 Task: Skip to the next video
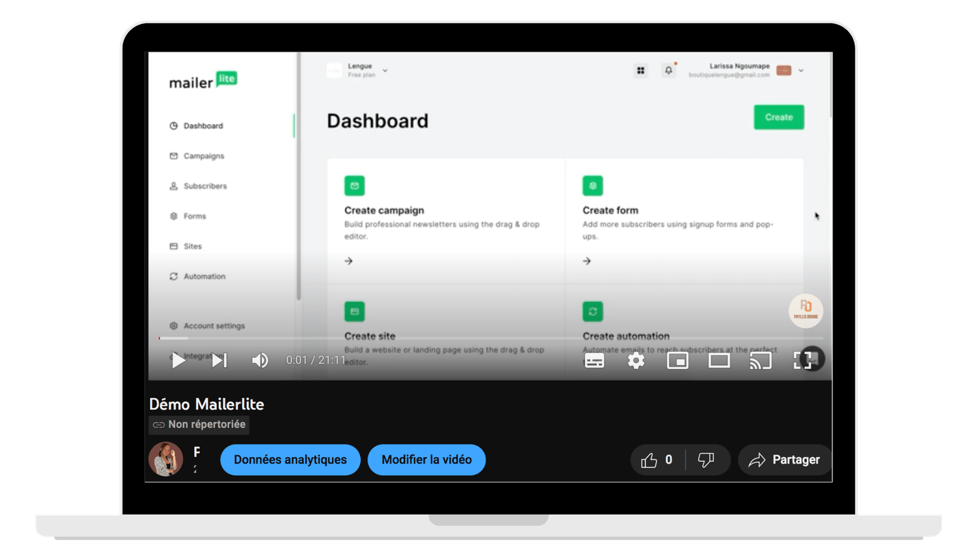[220, 360]
